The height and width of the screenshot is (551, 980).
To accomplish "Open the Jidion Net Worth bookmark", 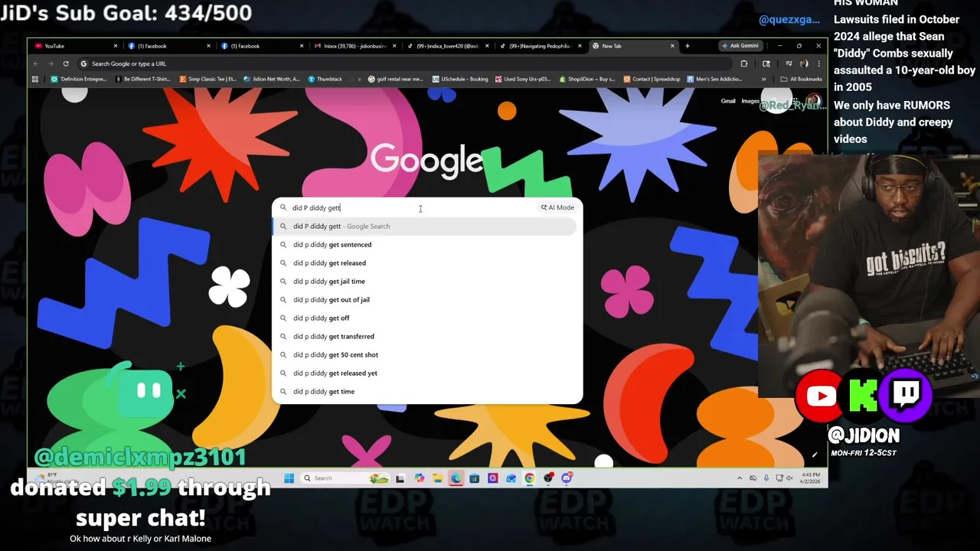I will (271, 79).
